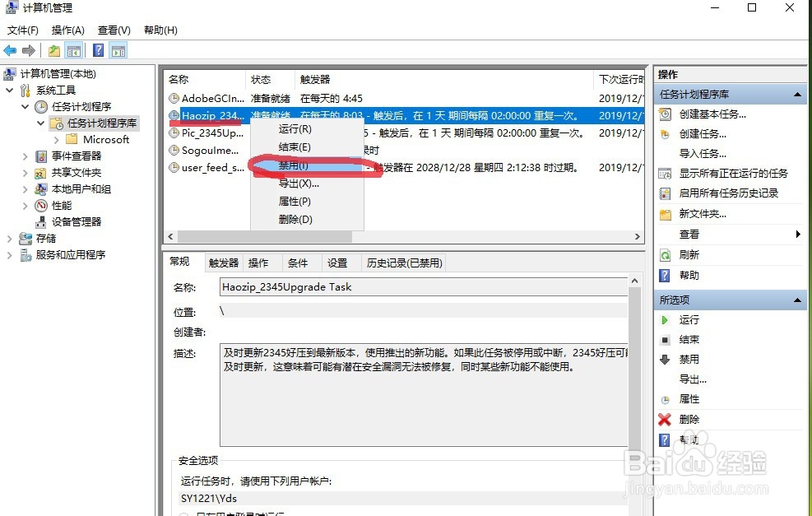Collapse the 任务计划程序库 actions section

pyautogui.click(x=797, y=95)
